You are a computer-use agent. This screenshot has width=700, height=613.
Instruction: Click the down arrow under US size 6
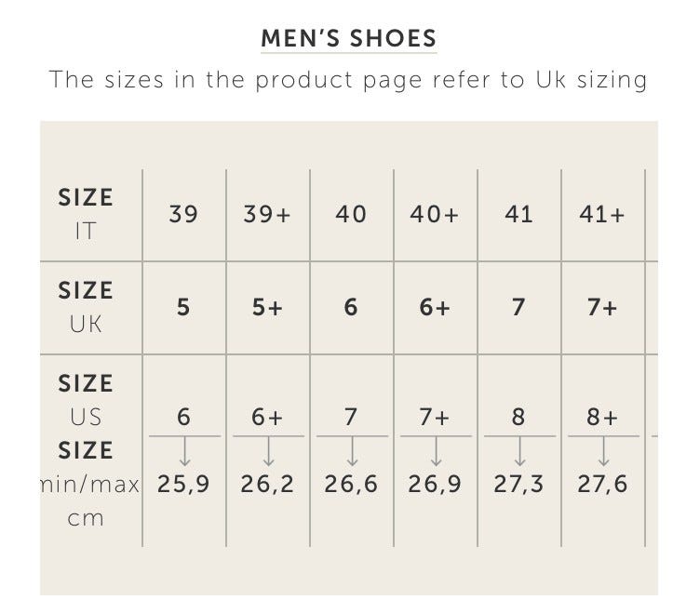(x=184, y=452)
